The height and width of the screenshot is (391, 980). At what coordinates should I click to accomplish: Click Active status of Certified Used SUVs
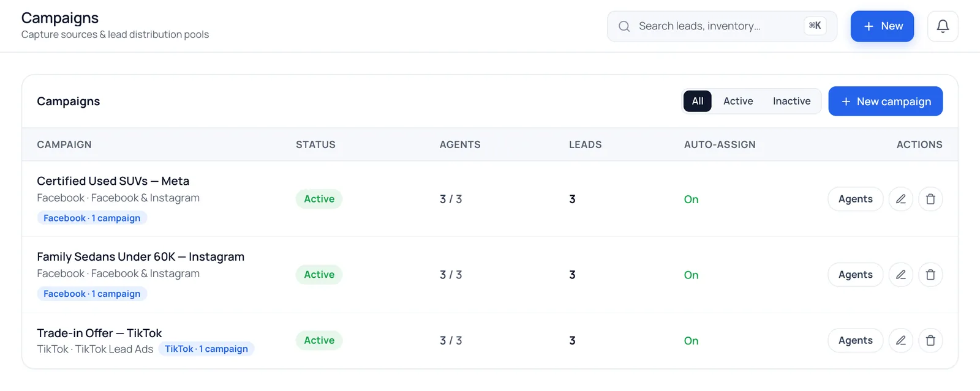[x=319, y=199]
